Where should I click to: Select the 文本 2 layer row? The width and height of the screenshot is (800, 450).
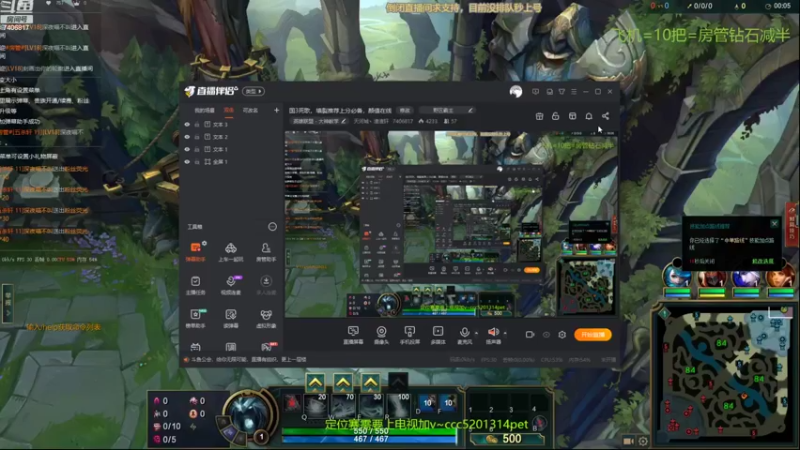point(231,137)
